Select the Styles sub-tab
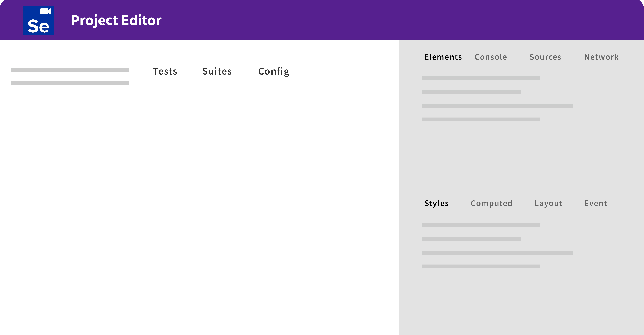644x335 pixels. (436, 203)
